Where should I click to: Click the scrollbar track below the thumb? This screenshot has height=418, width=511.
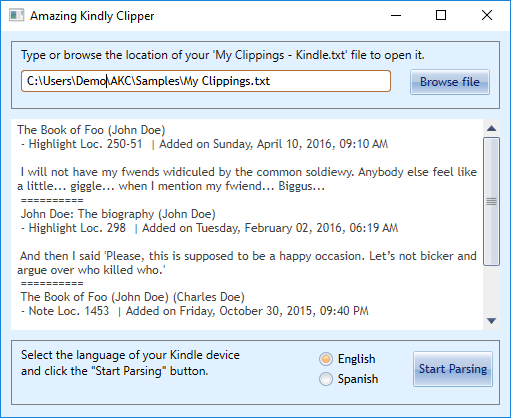pos(492,289)
